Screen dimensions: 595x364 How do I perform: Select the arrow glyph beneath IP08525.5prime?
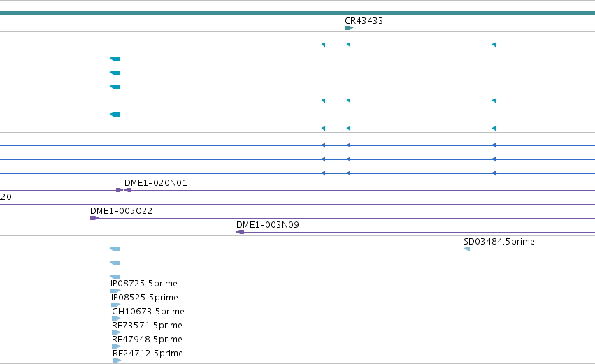116,305
